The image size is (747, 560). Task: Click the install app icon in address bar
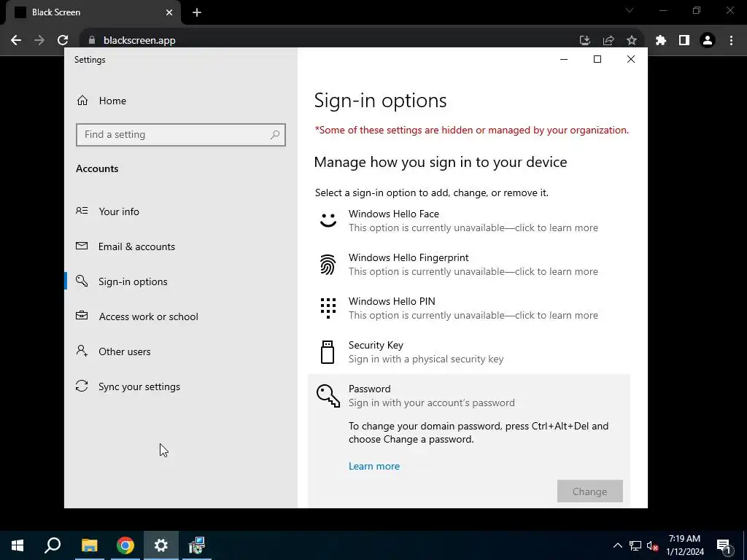(x=585, y=41)
